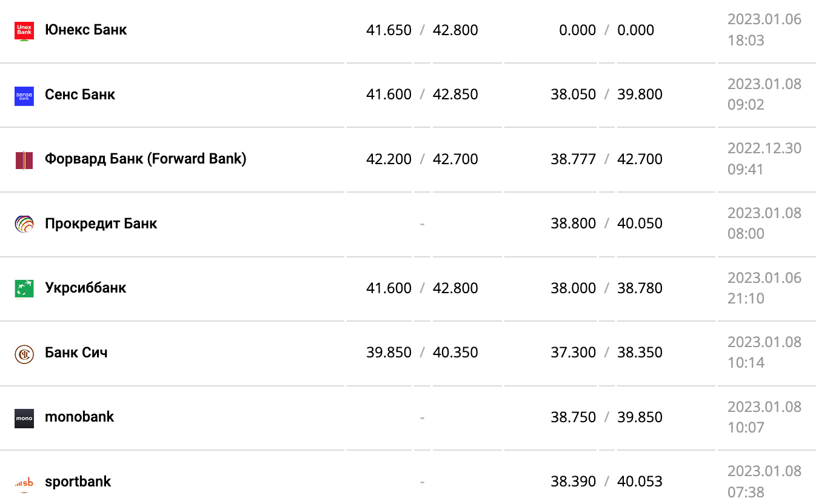Click the sportbank orange sb logo
This screenshot has height=504, width=816.
24,483
